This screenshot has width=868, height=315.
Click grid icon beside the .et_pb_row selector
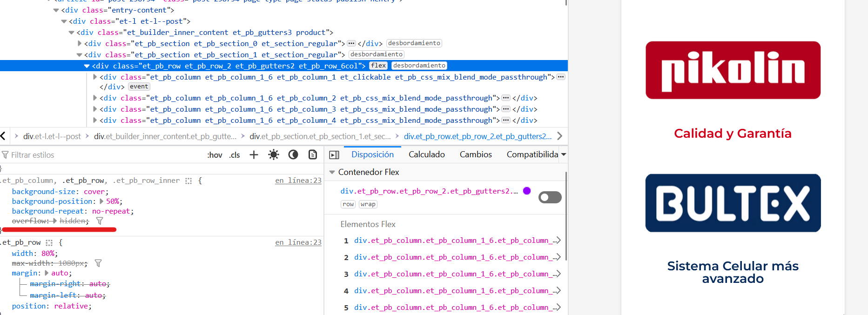pos(49,242)
